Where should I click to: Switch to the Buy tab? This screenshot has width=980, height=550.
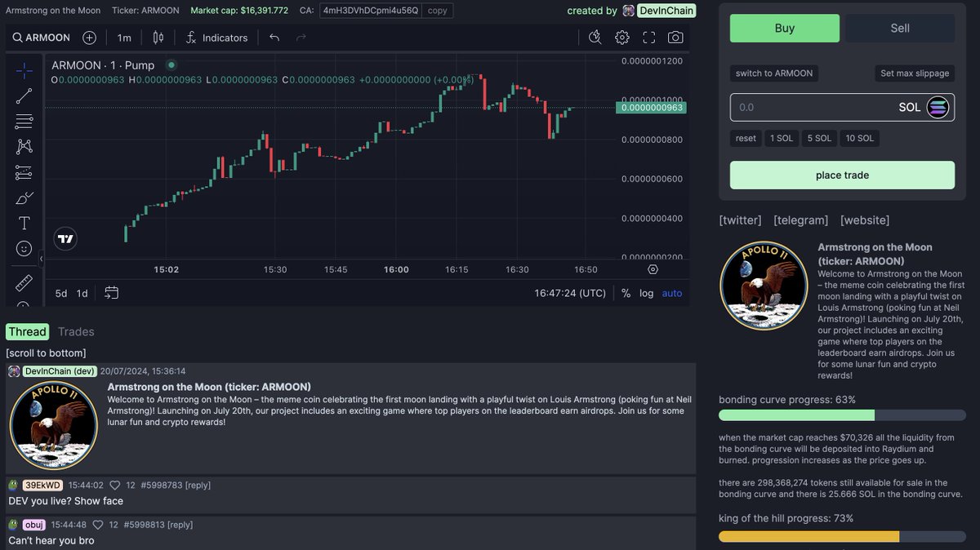coord(785,28)
